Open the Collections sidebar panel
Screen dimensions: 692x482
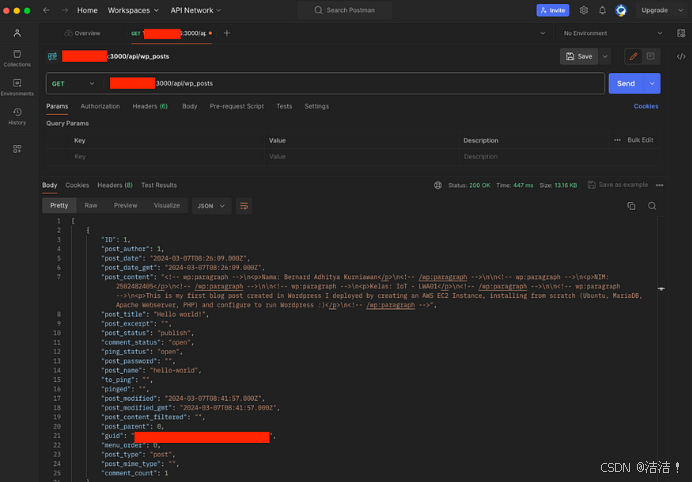[17, 58]
